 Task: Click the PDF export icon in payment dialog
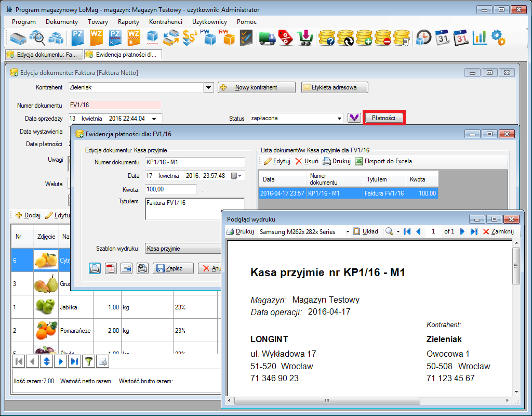point(111,268)
